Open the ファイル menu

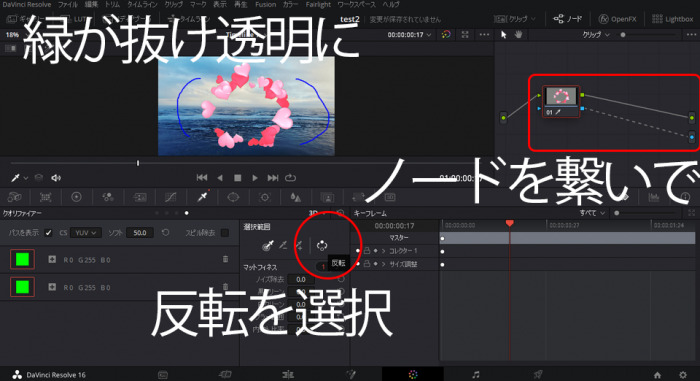(x=68, y=4)
